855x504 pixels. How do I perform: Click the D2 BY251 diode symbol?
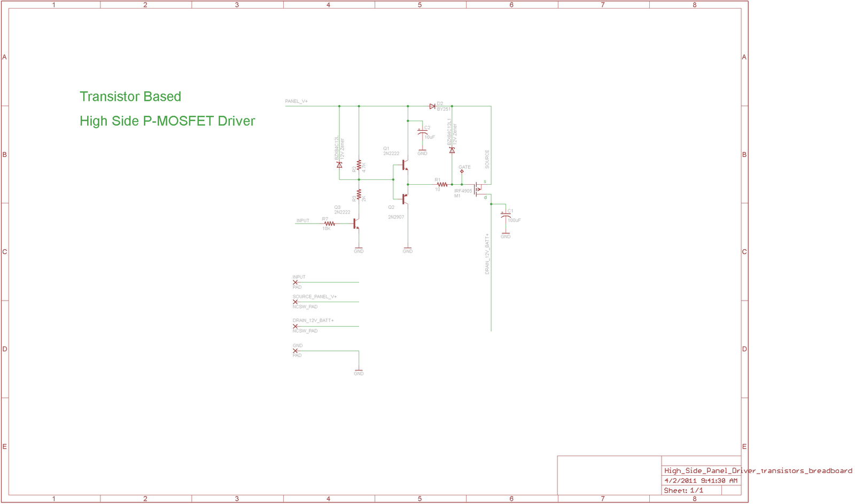click(x=432, y=106)
